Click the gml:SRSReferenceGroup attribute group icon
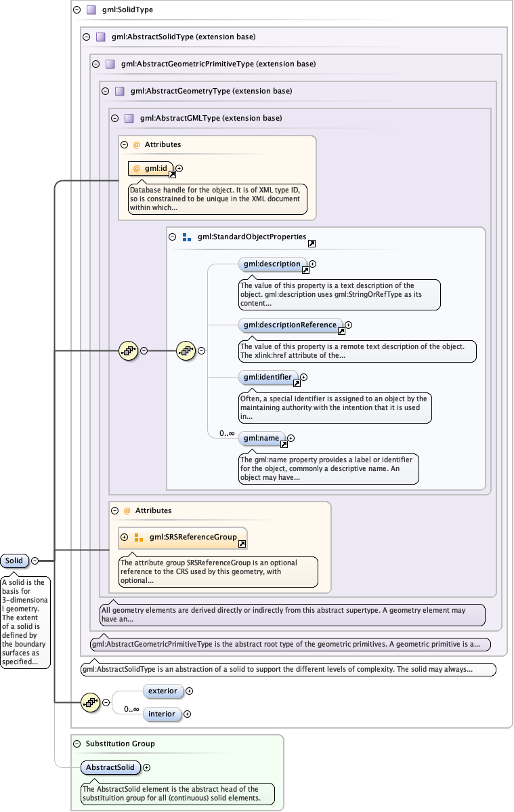This screenshot has height=812, width=514. tap(138, 537)
